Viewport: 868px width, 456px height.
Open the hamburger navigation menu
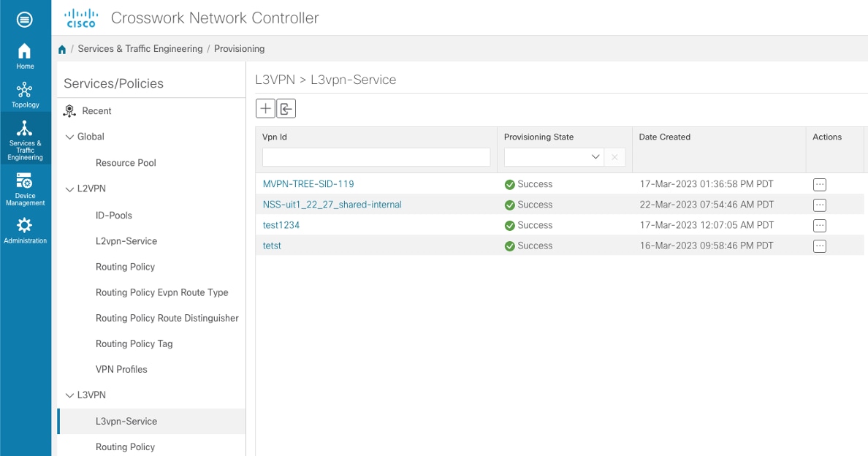pyautogui.click(x=25, y=19)
